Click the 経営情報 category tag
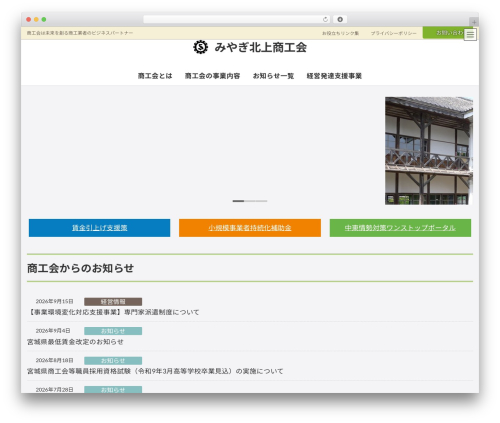500x423 pixels. coord(113,302)
